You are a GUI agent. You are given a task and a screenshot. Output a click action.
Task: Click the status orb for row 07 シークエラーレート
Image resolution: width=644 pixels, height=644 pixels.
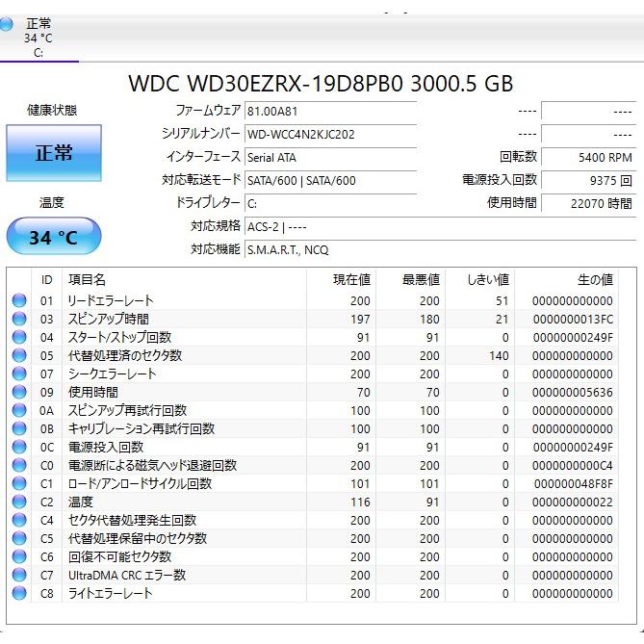pyautogui.click(x=19, y=374)
